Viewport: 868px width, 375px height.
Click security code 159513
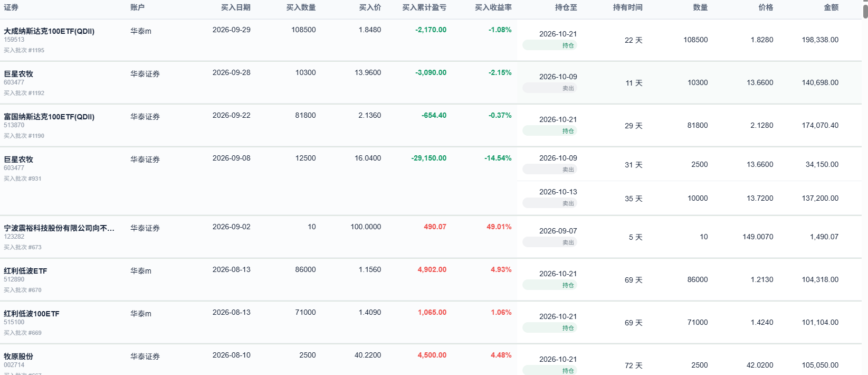14,40
